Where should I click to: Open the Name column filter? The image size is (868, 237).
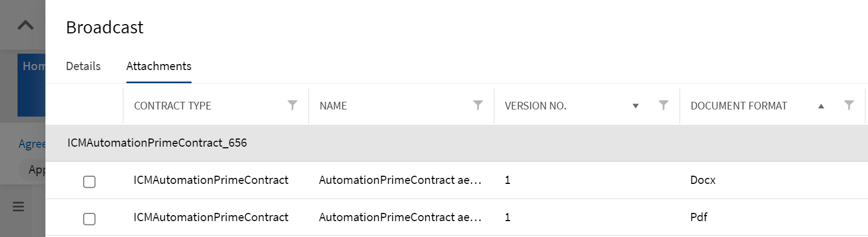click(478, 105)
